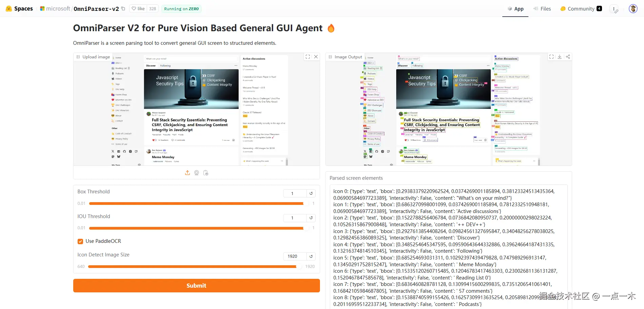Uncheck the Use PaddleOCR checkbox
Screen dimensions: 644x309
(80, 241)
